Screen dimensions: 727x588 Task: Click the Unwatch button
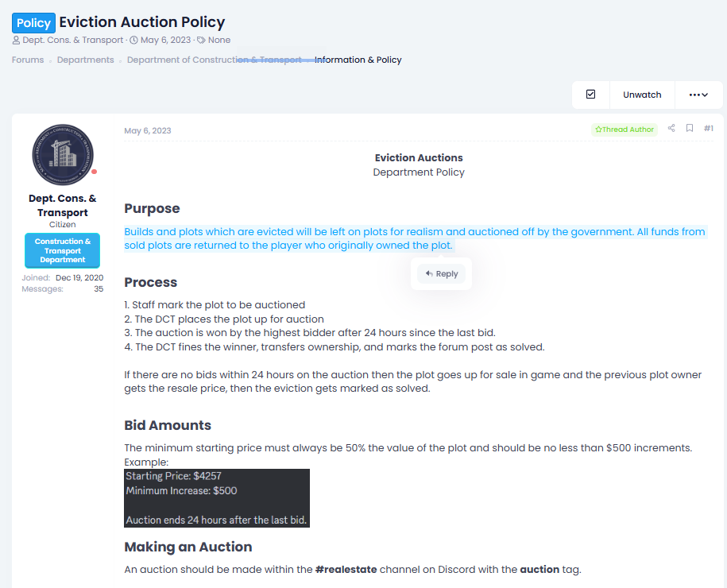point(642,95)
